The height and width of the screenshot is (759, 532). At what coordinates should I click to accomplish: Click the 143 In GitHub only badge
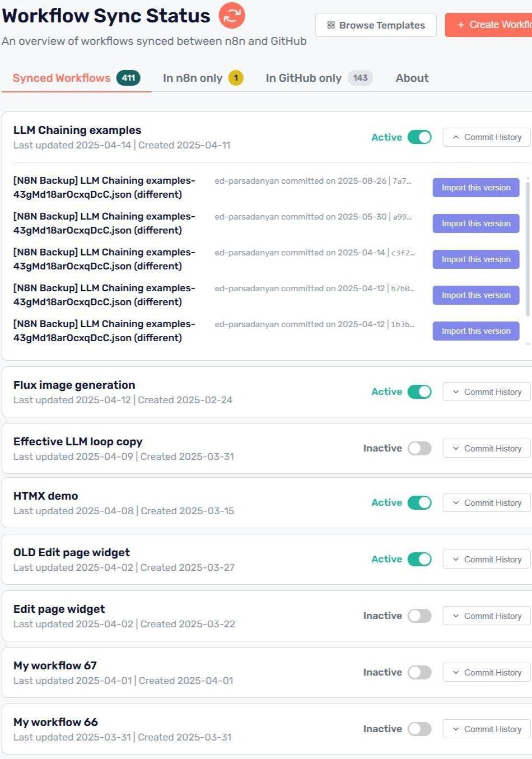(x=360, y=78)
